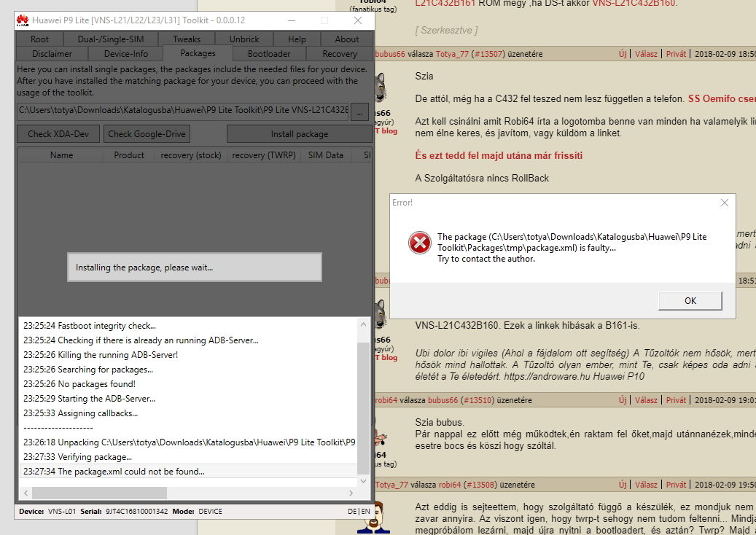Select the Unbrick tab

pos(244,39)
